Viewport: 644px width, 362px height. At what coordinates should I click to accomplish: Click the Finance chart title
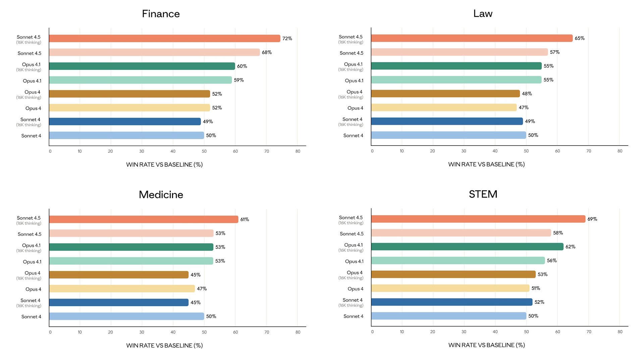pyautogui.click(x=161, y=14)
